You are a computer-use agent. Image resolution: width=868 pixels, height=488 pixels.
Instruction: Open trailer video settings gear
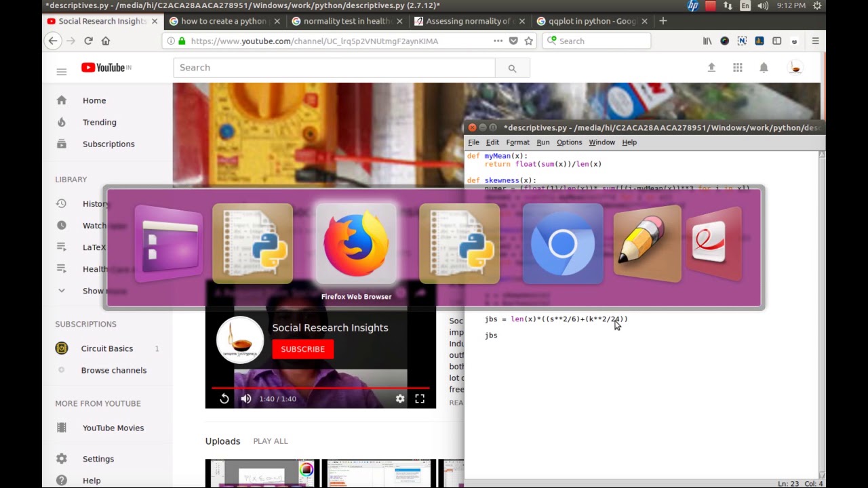point(400,399)
